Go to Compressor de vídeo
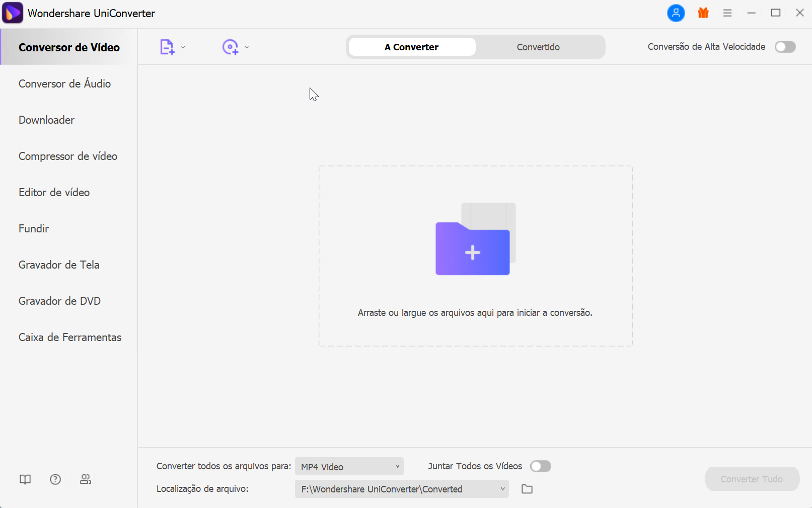This screenshot has height=508, width=812. click(67, 156)
